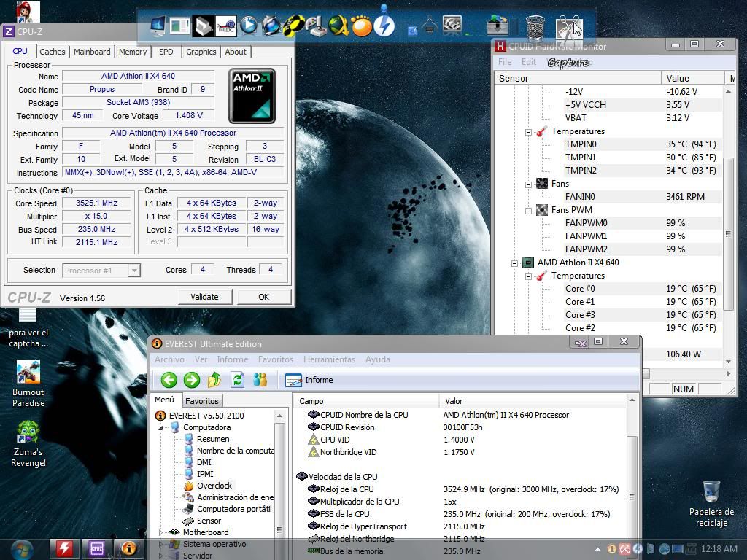Select Resumen in the EVEREST tree
The height and width of the screenshot is (560, 747).
click(213, 439)
